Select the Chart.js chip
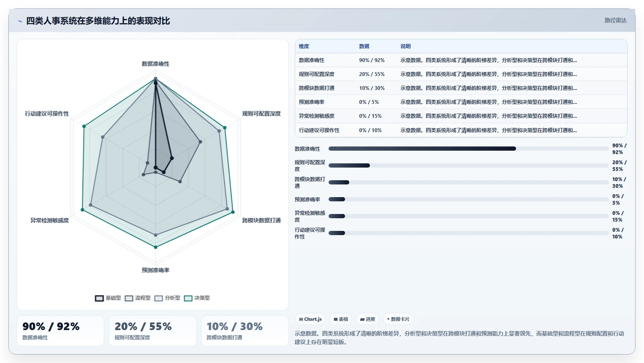 (x=310, y=319)
